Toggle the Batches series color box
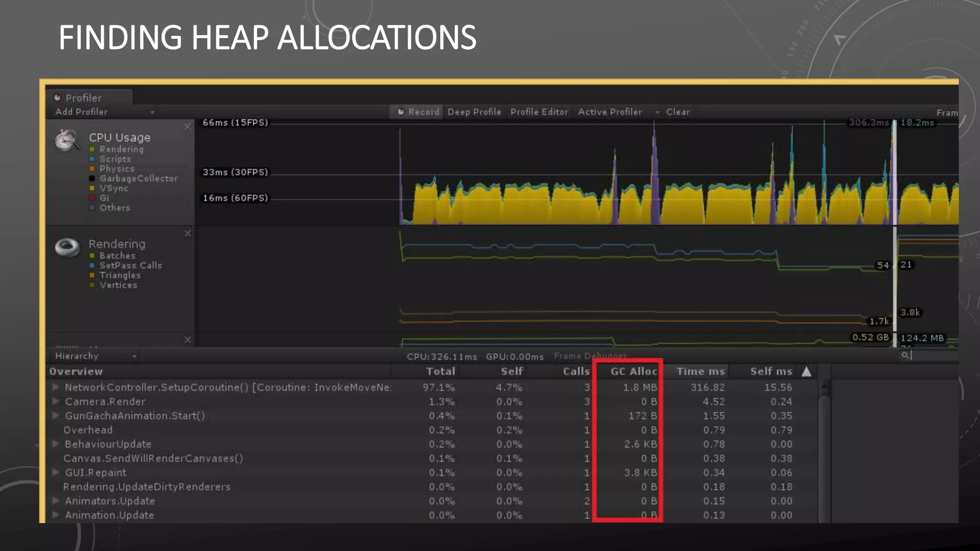The height and width of the screenshot is (551, 980). (x=92, y=256)
